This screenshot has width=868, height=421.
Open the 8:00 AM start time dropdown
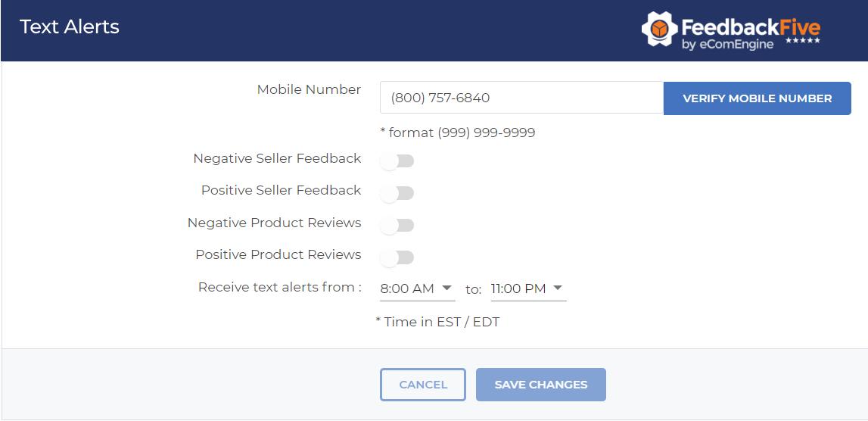coord(416,288)
